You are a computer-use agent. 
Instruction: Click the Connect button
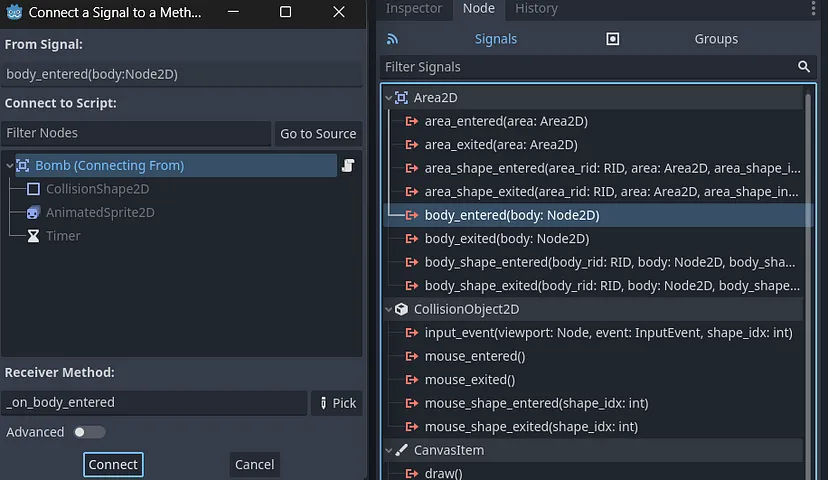click(x=113, y=464)
